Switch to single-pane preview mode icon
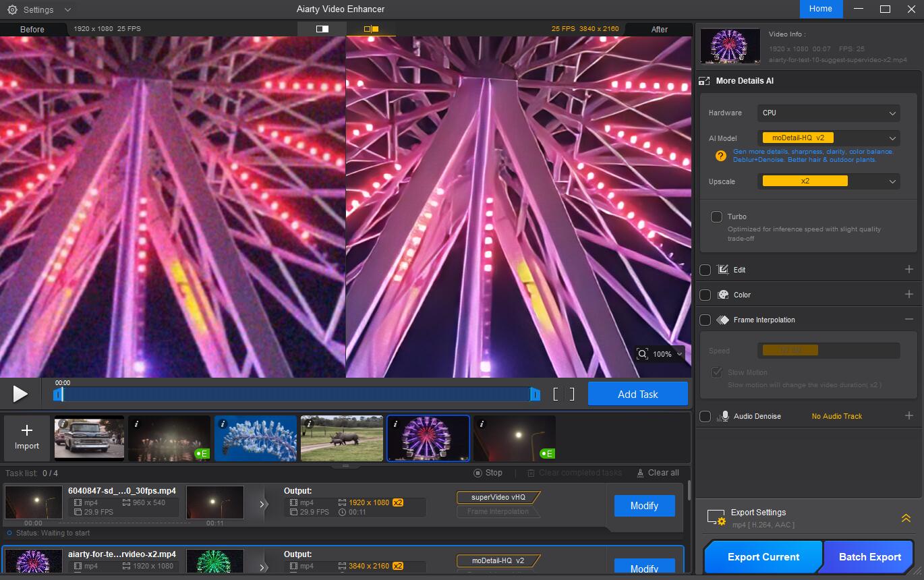Viewport: 924px width, 580px height. 322,29
